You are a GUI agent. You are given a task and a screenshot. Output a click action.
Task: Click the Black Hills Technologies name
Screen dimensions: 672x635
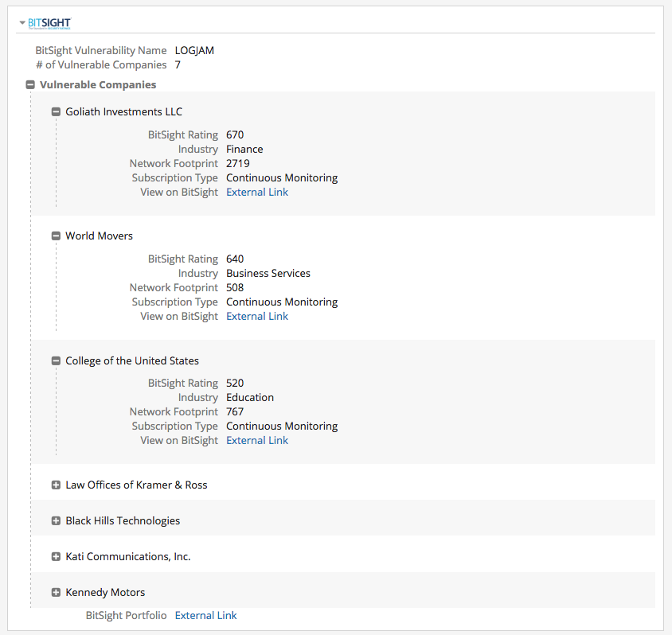(x=123, y=521)
